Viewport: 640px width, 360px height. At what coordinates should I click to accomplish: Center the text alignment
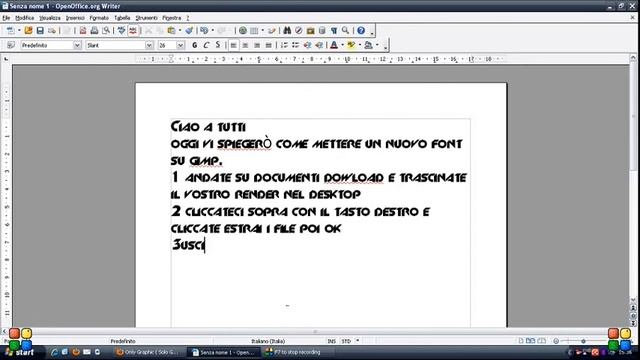[x=245, y=45]
